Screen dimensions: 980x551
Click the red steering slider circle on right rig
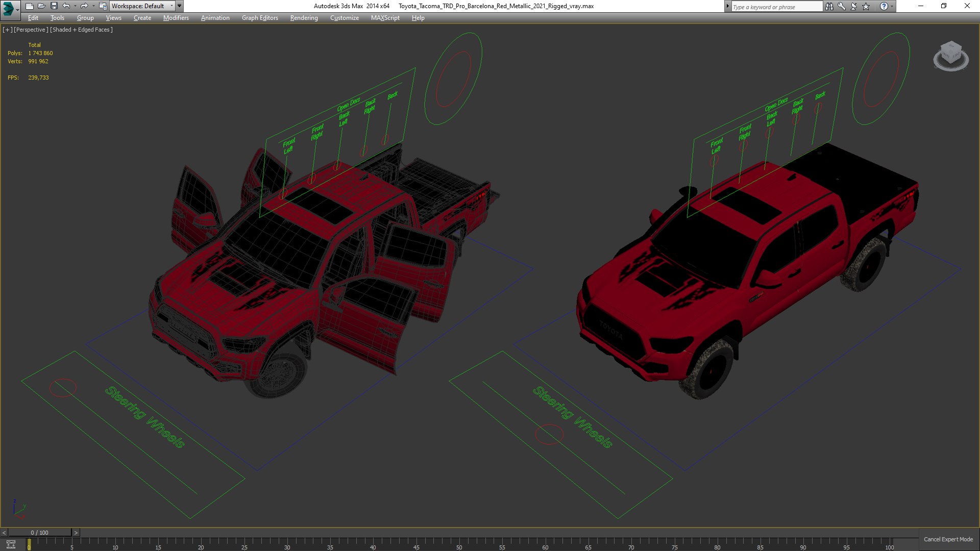549,435
